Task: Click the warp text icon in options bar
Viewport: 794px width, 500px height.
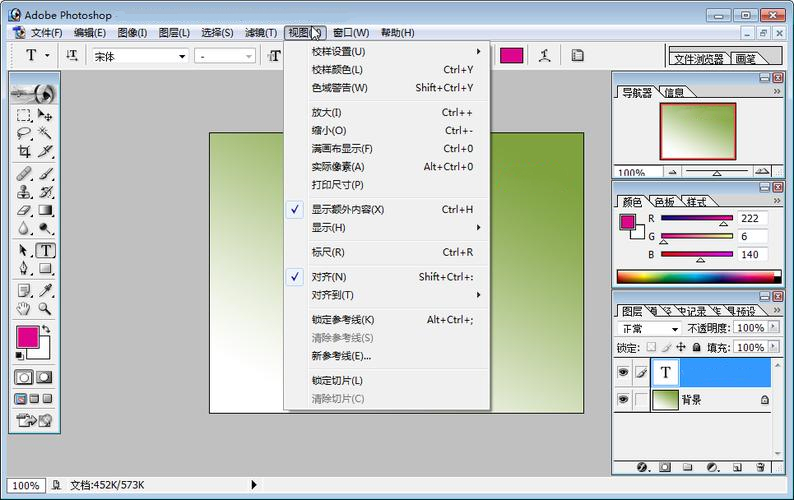Action: point(545,55)
